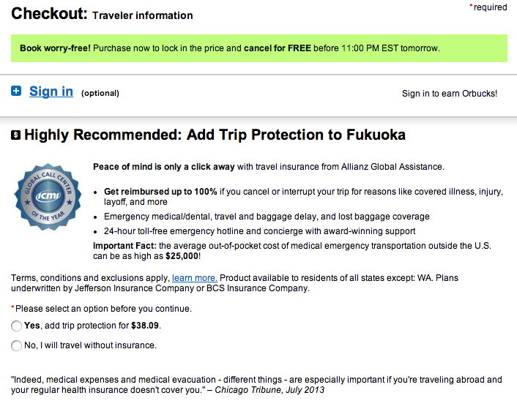Click the 24-hour toll-free emergency hotline bullet
The height and width of the screenshot is (420, 517).
tap(259, 231)
